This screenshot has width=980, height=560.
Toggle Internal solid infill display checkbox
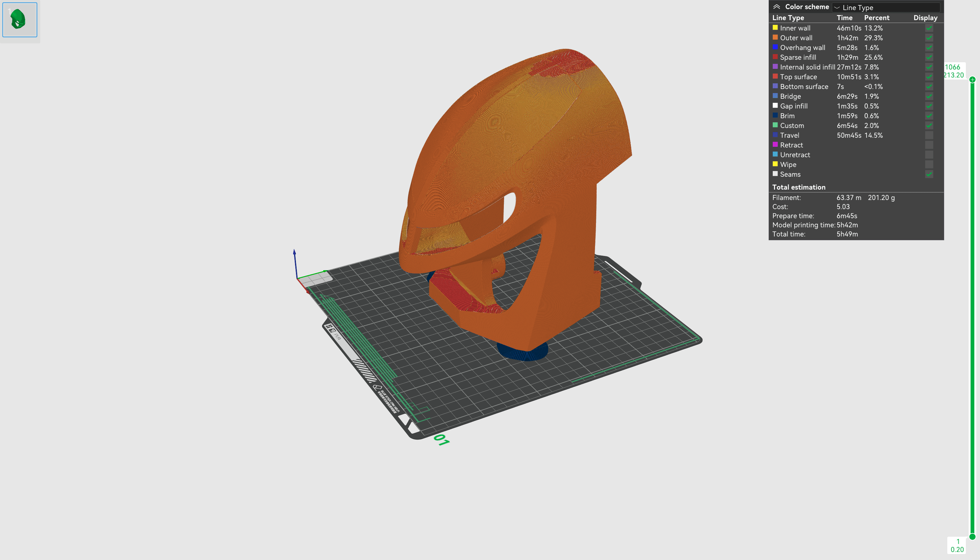[x=929, y=67]
